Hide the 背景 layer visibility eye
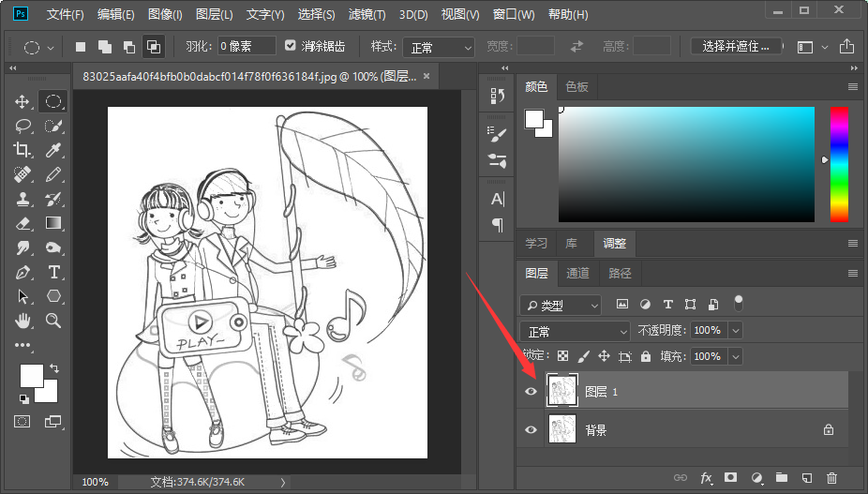Image resolution: width=868 pixels, height=494 pixels. tap(531, 429)
